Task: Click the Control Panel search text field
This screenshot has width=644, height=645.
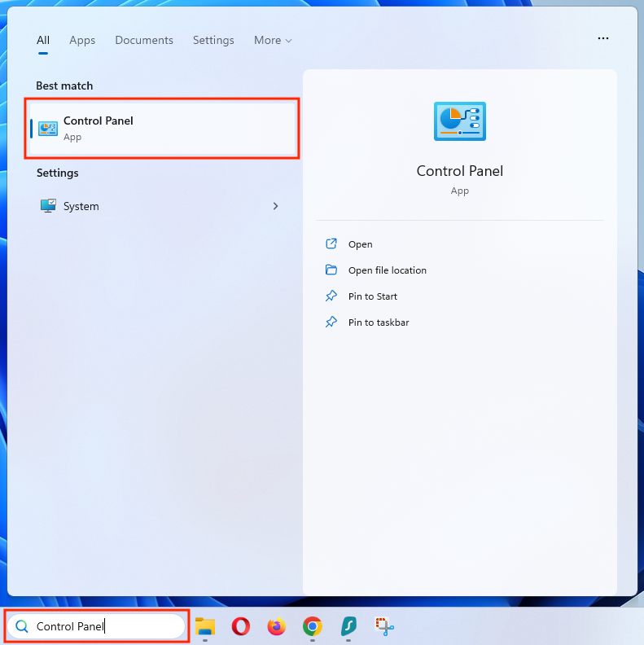Action: coord(106,626)
